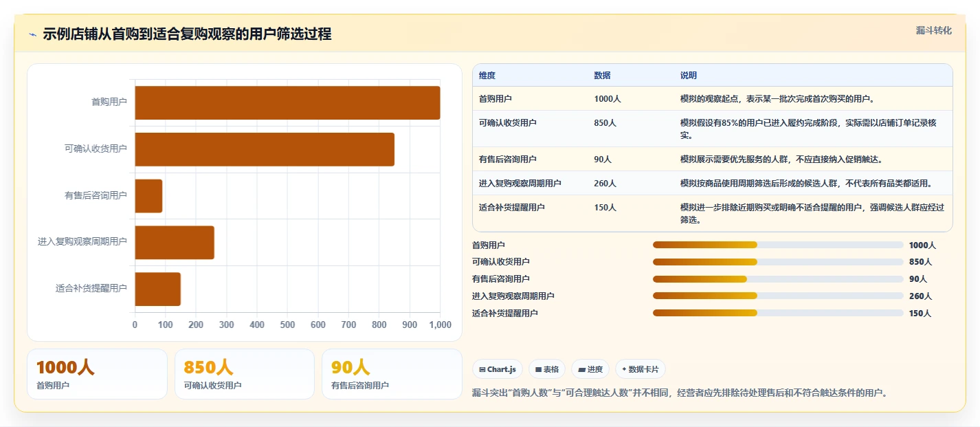Click the 进入复购观察周期用户 chart axis label

pos(82,242)
